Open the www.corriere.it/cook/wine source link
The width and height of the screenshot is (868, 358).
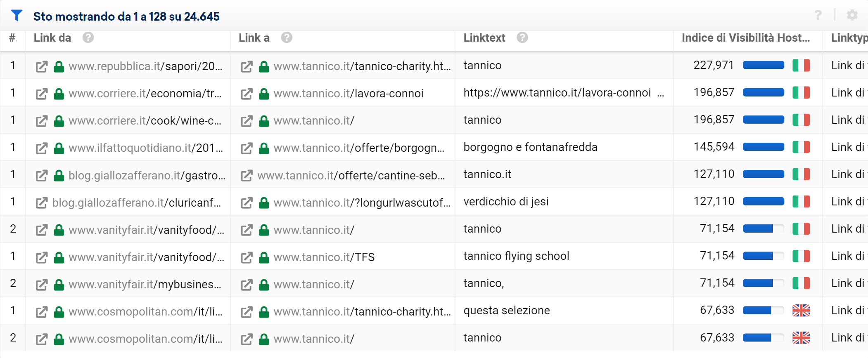145,120
